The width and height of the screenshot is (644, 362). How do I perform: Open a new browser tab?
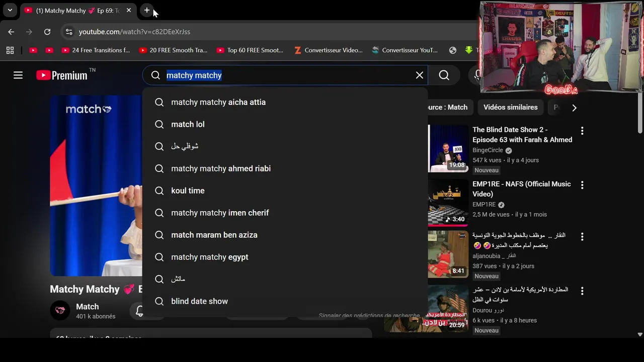point(146,10)
